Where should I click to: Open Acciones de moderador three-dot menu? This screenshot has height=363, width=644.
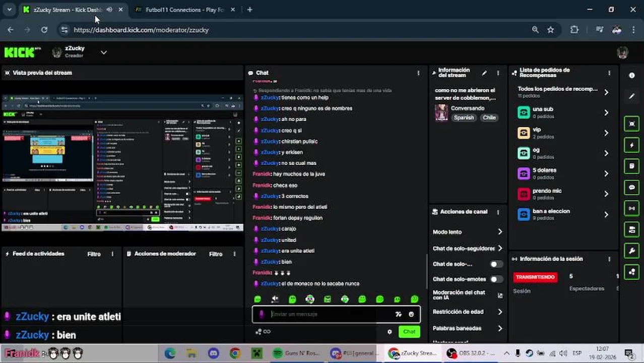tap(234, 254)
